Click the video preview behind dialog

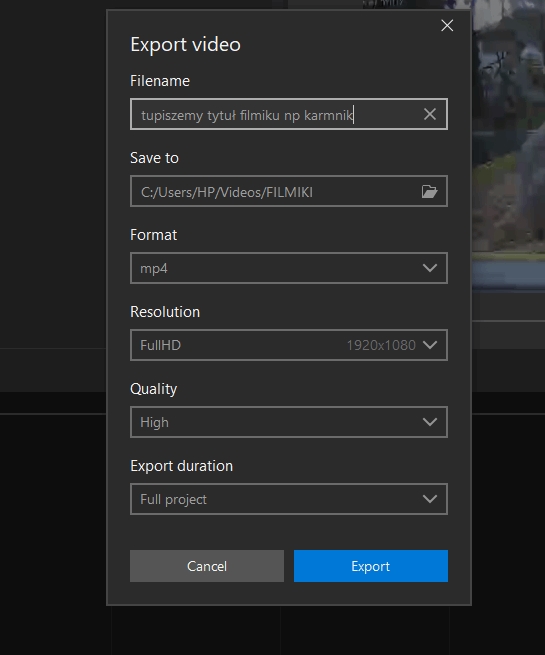(x=509, y=146)
